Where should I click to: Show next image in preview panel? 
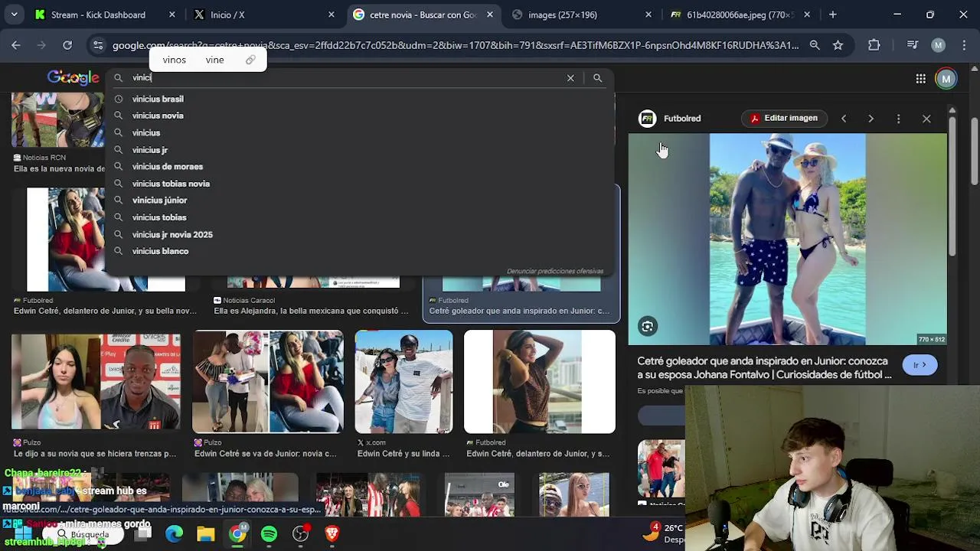871,119
